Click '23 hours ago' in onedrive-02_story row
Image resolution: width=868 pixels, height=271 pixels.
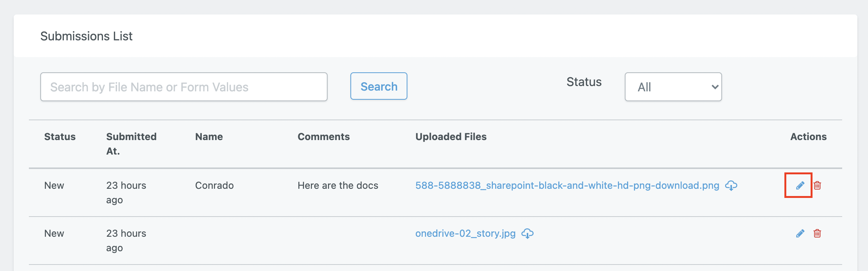[126, 241]
